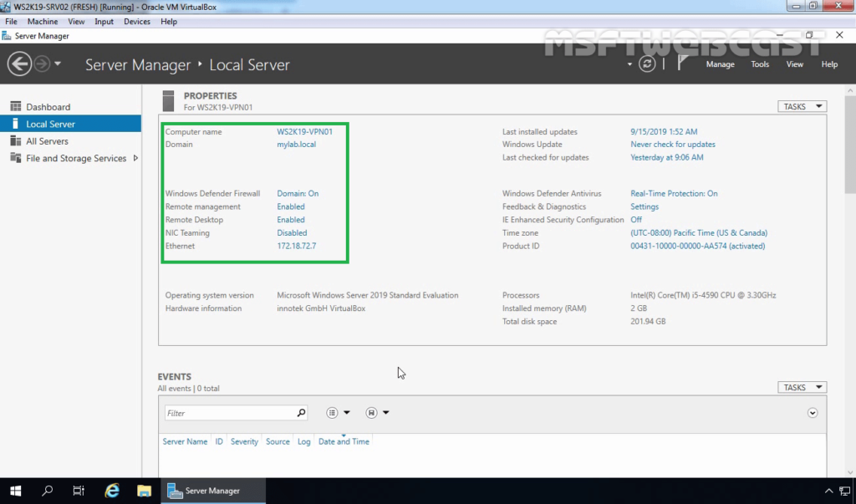
Task: Click the vertical scrollbar thumb
Action: pyautogui.click(x=850, y=145)
